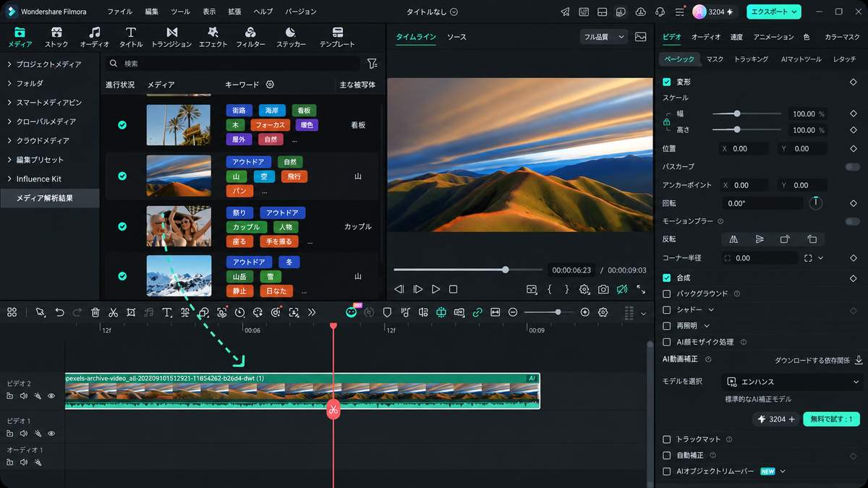The width and height of the screenshot is (868, 488).
Task: Open the エンハンス model dropdown
Action: (793, 382)
